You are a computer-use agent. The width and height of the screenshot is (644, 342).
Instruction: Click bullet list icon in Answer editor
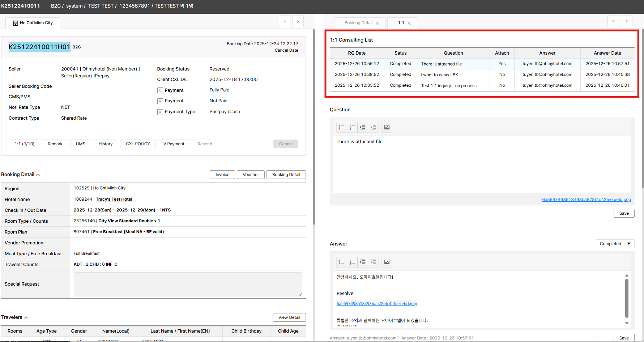point(342,262)
